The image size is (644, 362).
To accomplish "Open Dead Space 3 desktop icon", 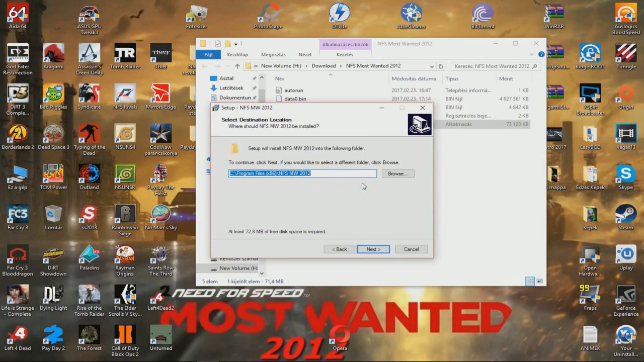I will [53, 137].
